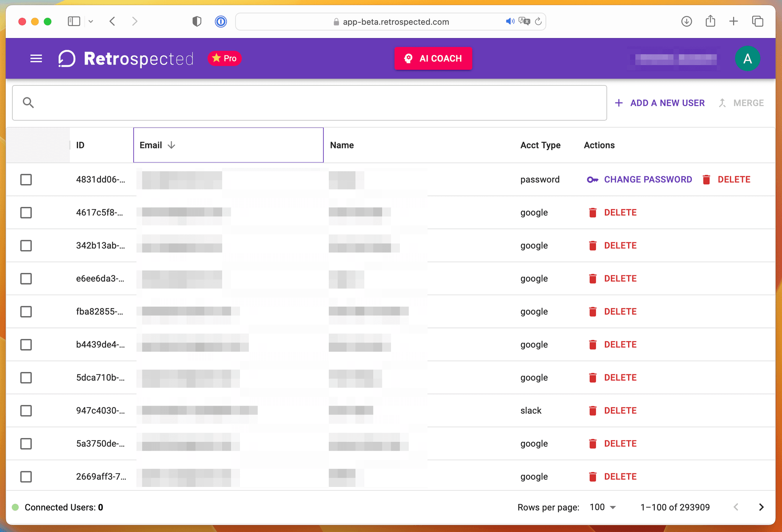Click the password account type cell
Viewport: 782px width, 532px height.
(540, 179)
